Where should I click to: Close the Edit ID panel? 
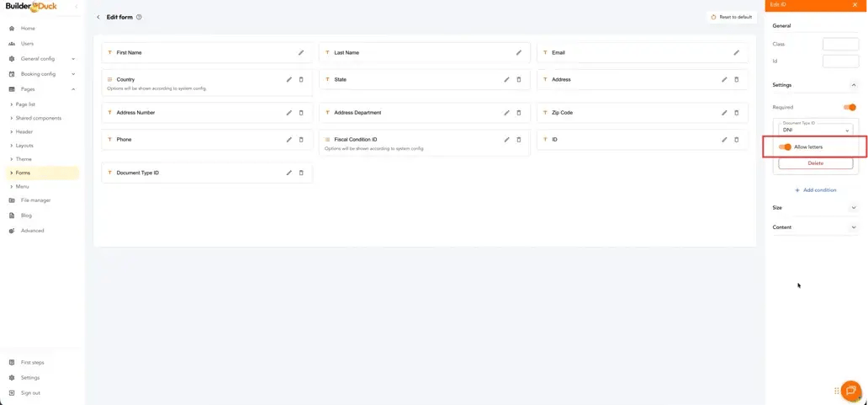[x=854, y=5]
